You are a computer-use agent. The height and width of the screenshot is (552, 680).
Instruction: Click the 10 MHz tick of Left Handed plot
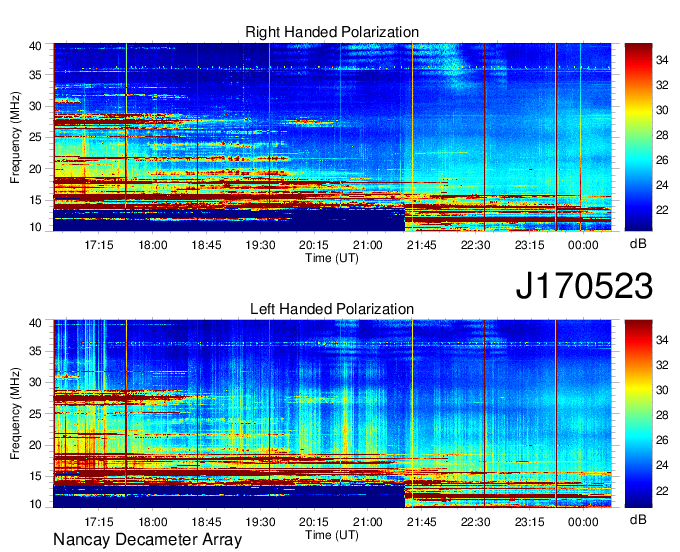(x=36, y=504)
